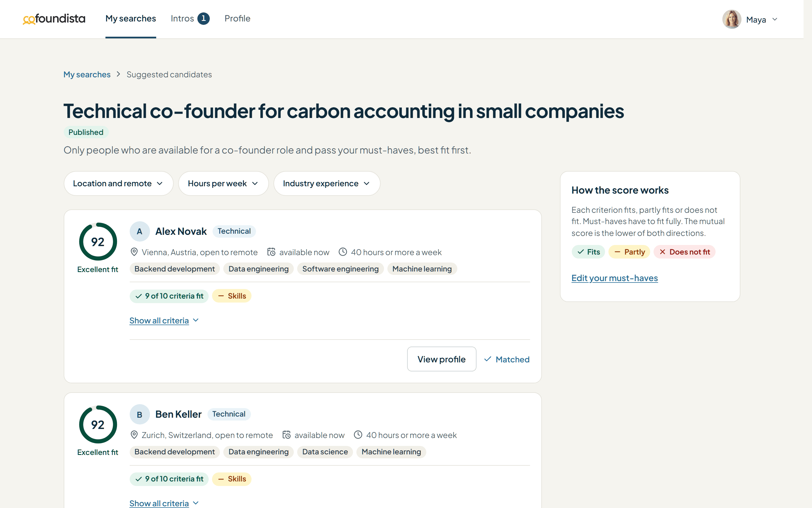The image size is (812, 508).
Task: Click Alex Novak's Technical tag
Action: (x=234, y=231)
